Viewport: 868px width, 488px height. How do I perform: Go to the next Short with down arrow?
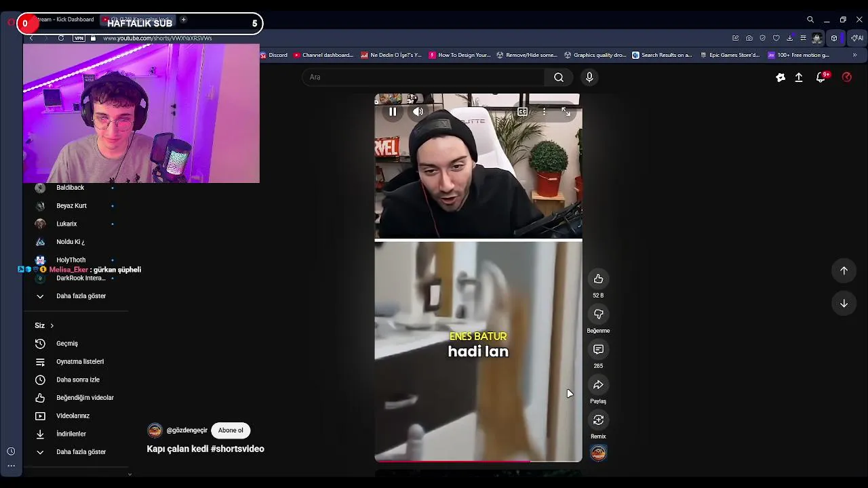point(844,304)
